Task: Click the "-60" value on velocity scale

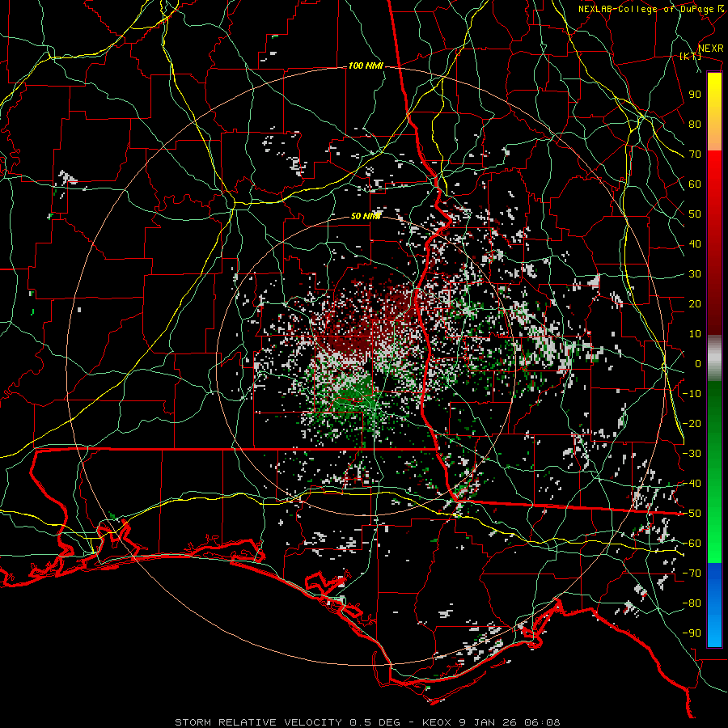Action: (x=692, y=544)
